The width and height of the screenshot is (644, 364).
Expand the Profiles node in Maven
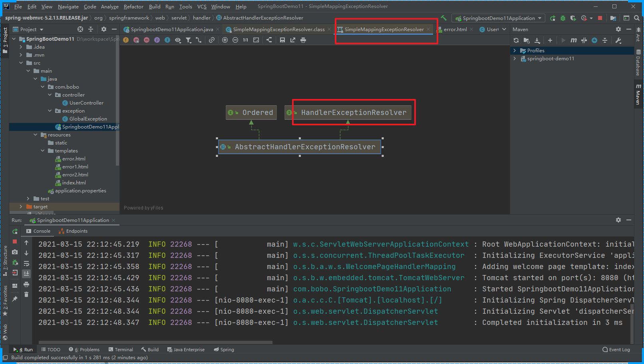coord(515,51)
